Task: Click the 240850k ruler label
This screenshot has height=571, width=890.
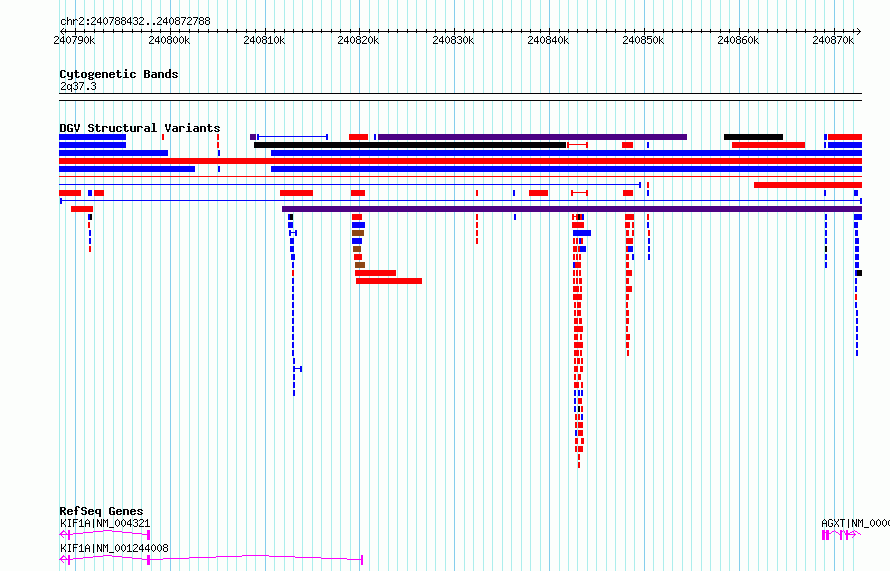Action: (643, 40)
